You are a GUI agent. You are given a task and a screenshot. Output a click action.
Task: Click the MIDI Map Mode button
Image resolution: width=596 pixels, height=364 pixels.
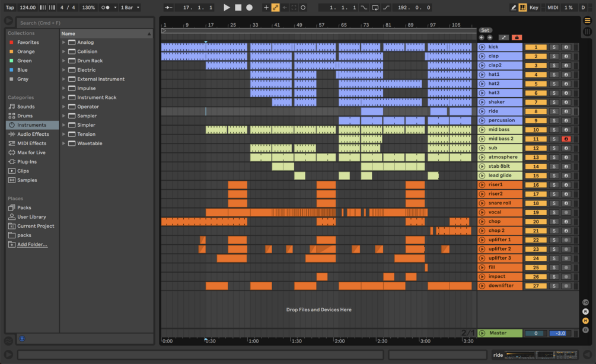point(553,7)
